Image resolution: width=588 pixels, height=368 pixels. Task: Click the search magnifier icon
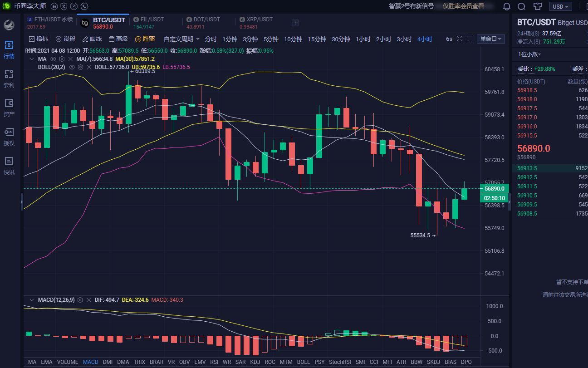[522, 6]
